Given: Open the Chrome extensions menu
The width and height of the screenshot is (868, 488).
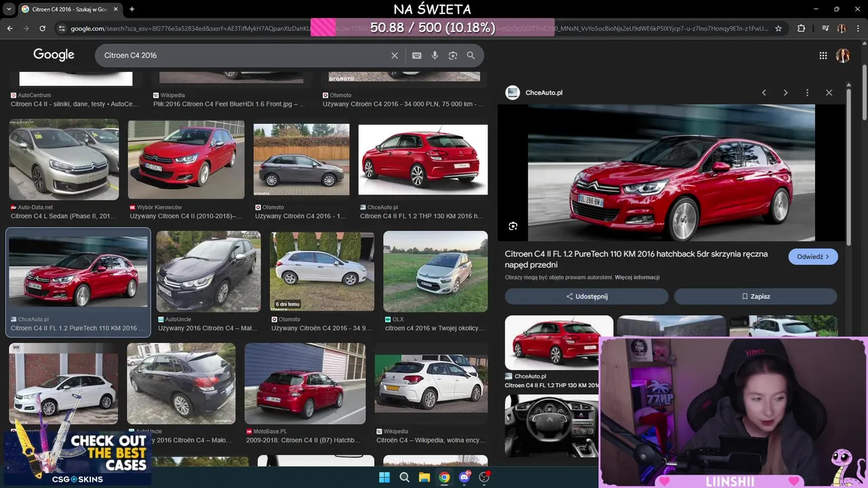Looking at the screenshot, I should pos(801,28).
